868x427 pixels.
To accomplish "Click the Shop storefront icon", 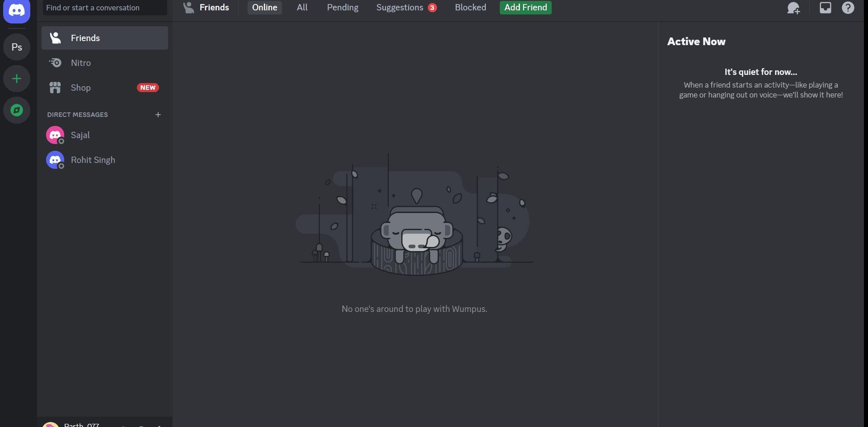I will (x=55, y=88).
